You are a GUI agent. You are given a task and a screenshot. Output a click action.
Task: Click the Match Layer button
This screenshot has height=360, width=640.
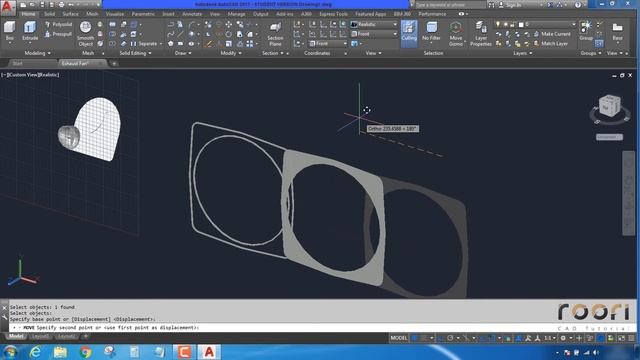[551, 43]
